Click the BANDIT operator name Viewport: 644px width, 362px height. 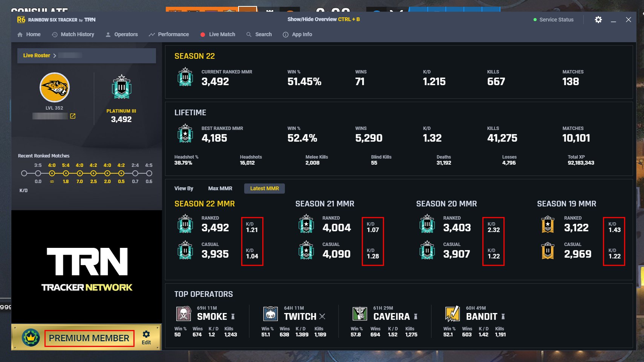click(482, 316)
